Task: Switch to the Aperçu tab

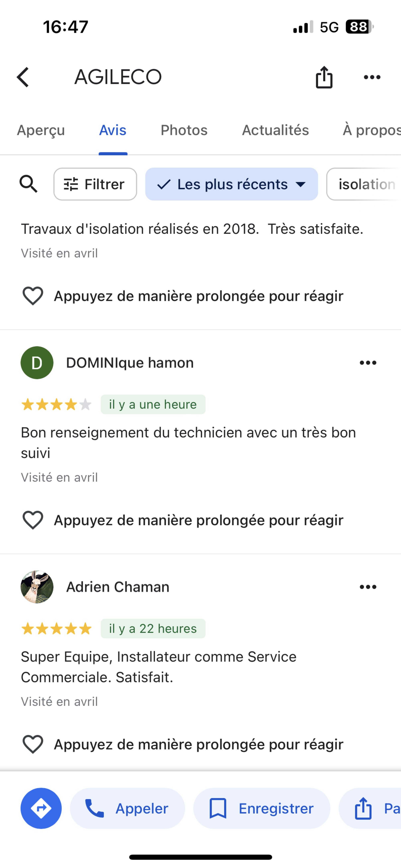Action: (41, 130)
